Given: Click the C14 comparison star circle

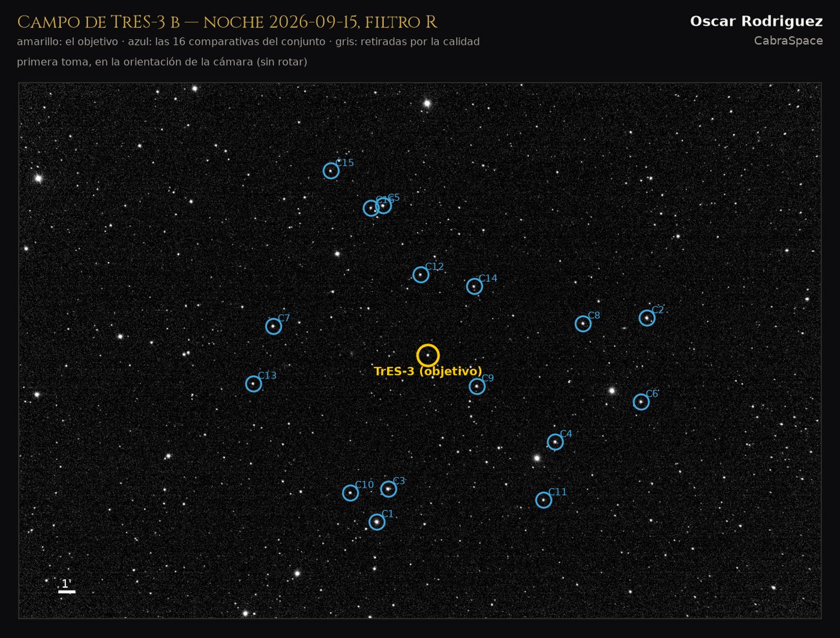Looking at the screenshot, I should (475, 287).
